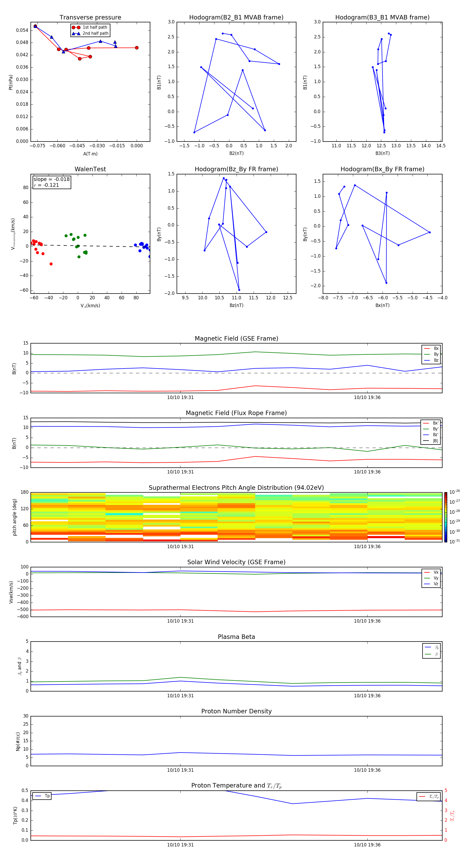Click the "Magnetic Field (GSE Frame)" title

click(x=236, y=339)
